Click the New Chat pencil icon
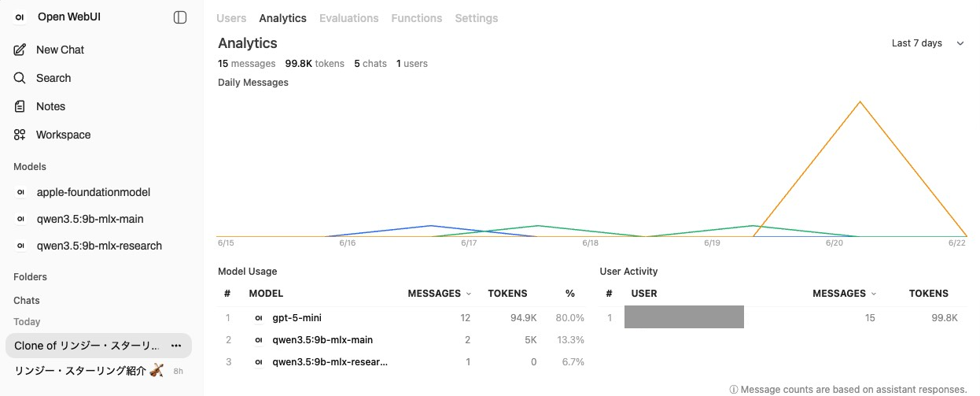This screenshot has height=396, width=980. coord(20,50)
